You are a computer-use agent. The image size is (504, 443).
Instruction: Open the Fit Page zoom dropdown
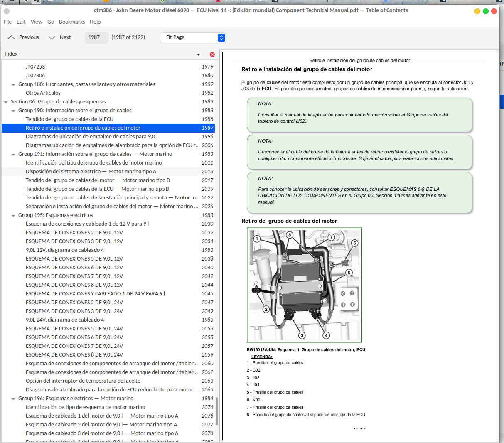pos(193,37)
